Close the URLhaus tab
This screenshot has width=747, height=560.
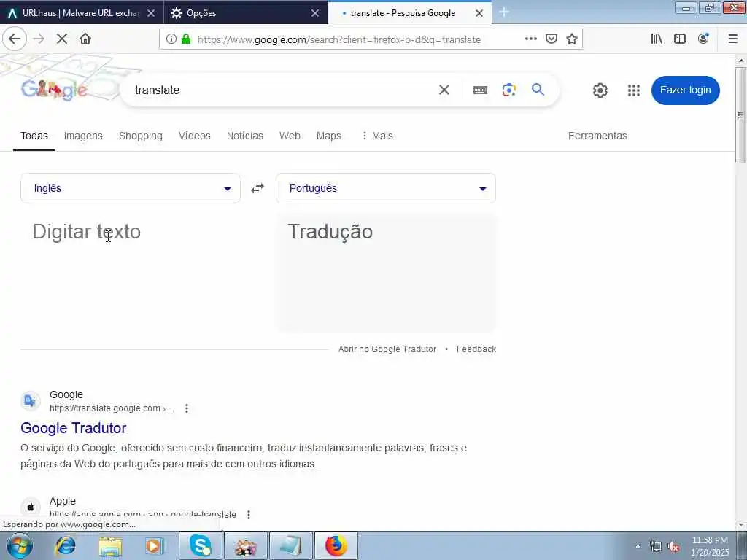coord(151,13)
